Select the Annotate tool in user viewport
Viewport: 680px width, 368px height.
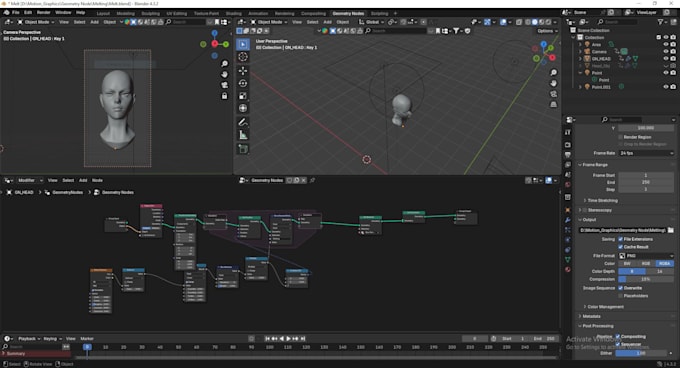(243, 122)
